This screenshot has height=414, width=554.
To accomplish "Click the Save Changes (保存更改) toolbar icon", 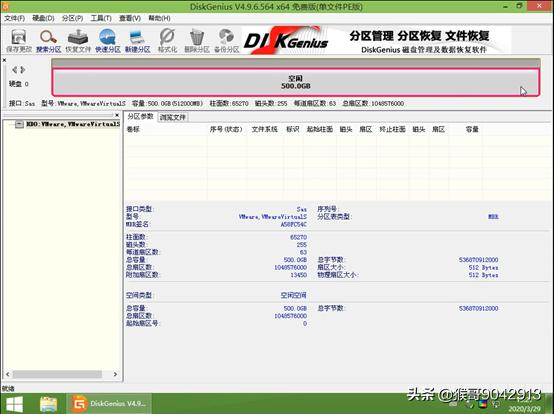I will (19, 41).
